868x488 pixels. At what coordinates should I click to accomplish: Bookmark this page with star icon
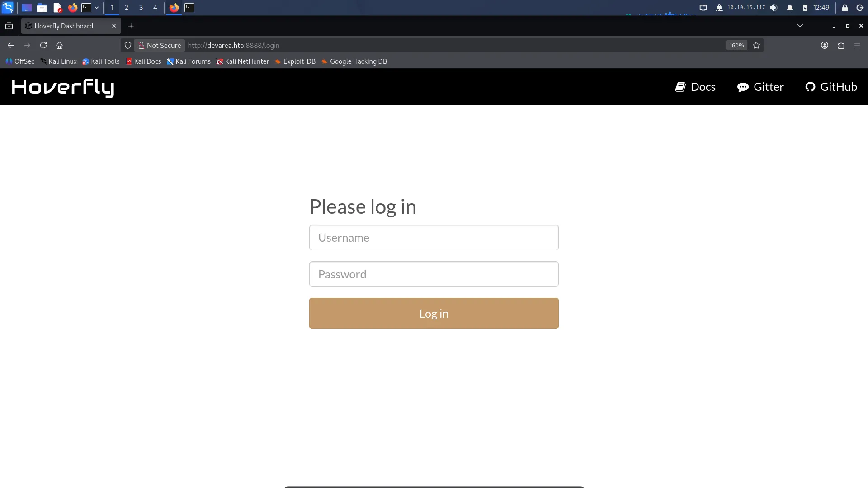[x=756, y=45]
